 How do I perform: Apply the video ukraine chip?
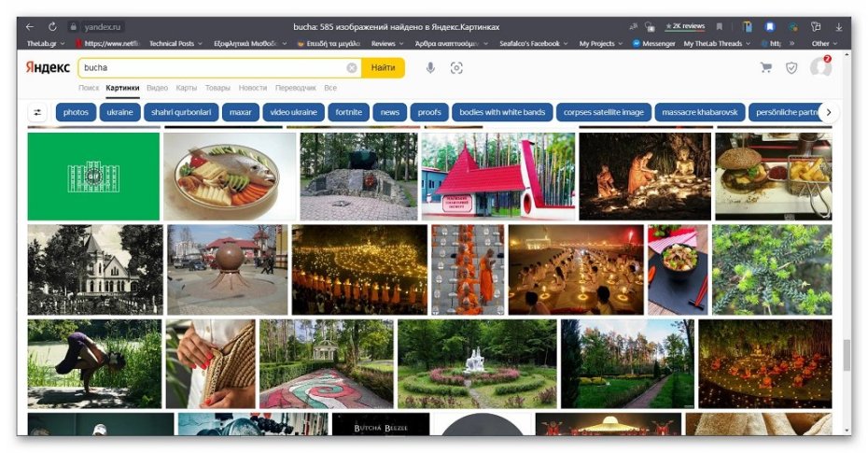[293, 112]
